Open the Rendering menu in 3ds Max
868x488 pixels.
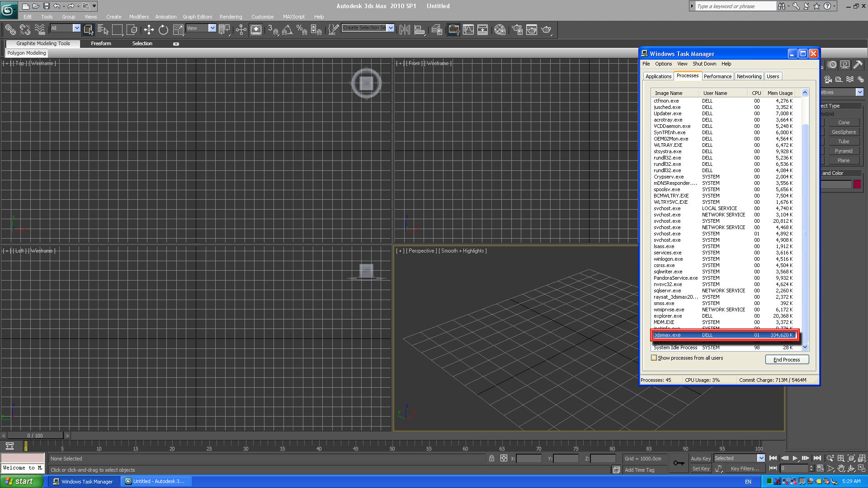(231, 16)
